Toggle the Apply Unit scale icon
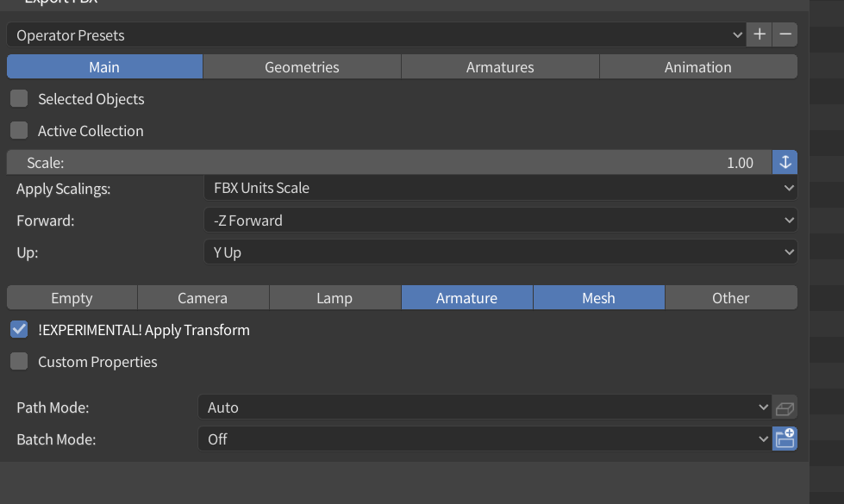 (x=785, y=163)
